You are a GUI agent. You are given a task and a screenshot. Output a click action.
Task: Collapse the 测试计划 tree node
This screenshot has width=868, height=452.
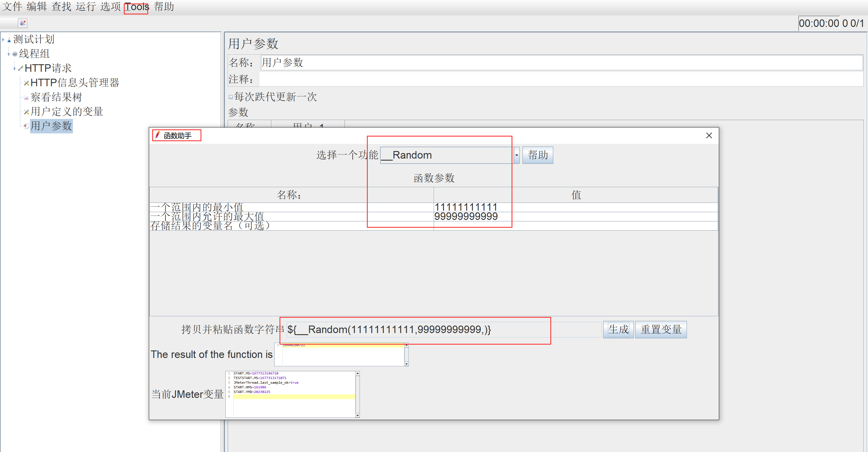pos(3,40)
